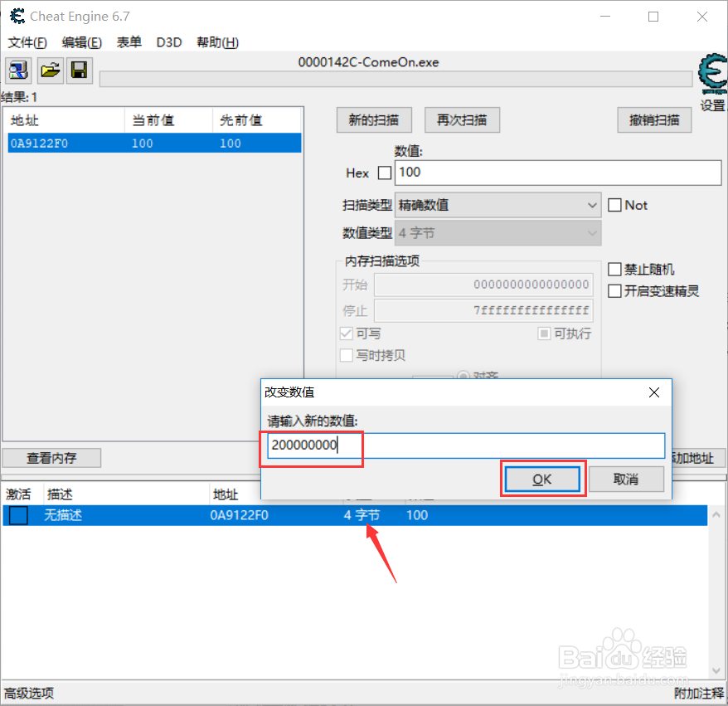Open the 帮助(H) menu
This screenshot has width=728, height=706.
click(218, 43)
